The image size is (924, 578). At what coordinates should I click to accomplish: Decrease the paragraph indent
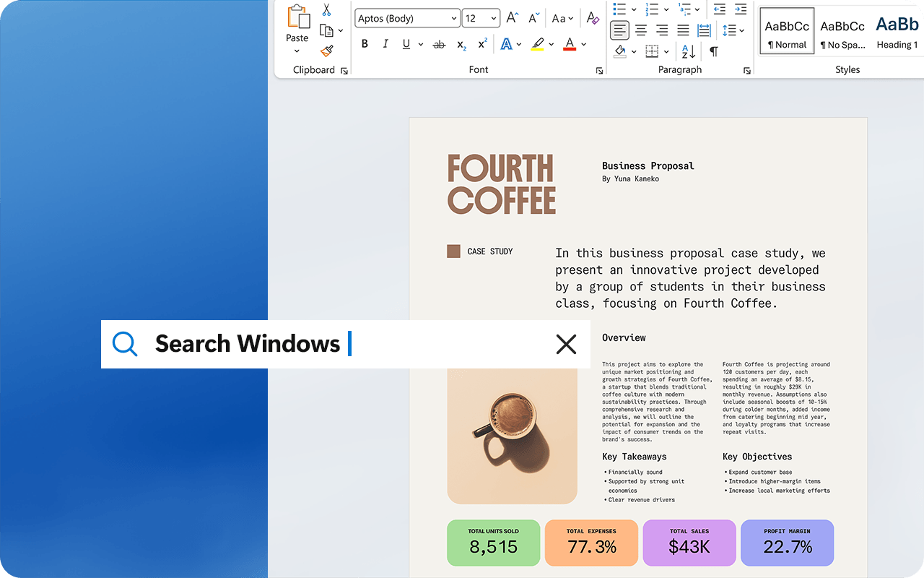click(x=719, y=9)
